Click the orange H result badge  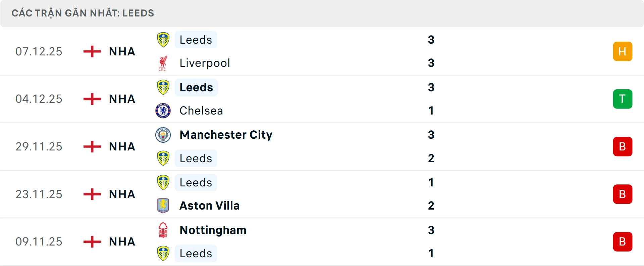tap(623, 51)
